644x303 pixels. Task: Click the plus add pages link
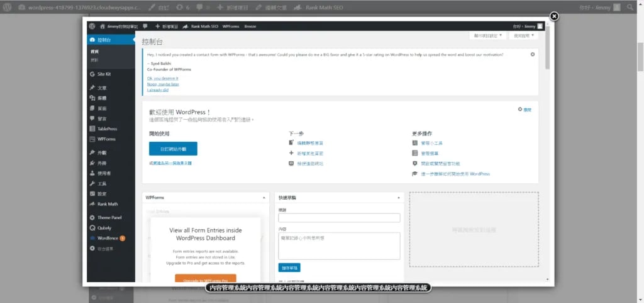(x=310, y=153)
